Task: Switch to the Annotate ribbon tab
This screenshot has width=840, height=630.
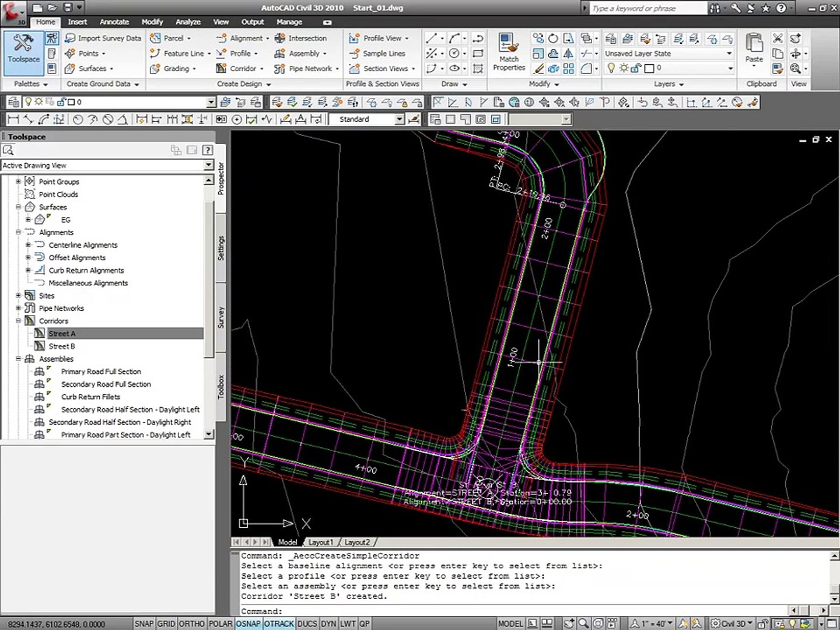Action: click(114, 22)
